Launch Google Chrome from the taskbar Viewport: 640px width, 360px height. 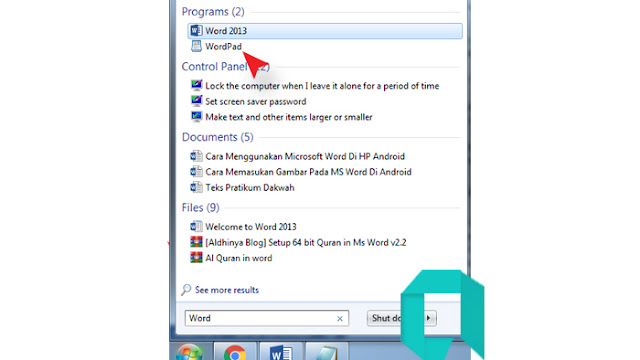235,353
